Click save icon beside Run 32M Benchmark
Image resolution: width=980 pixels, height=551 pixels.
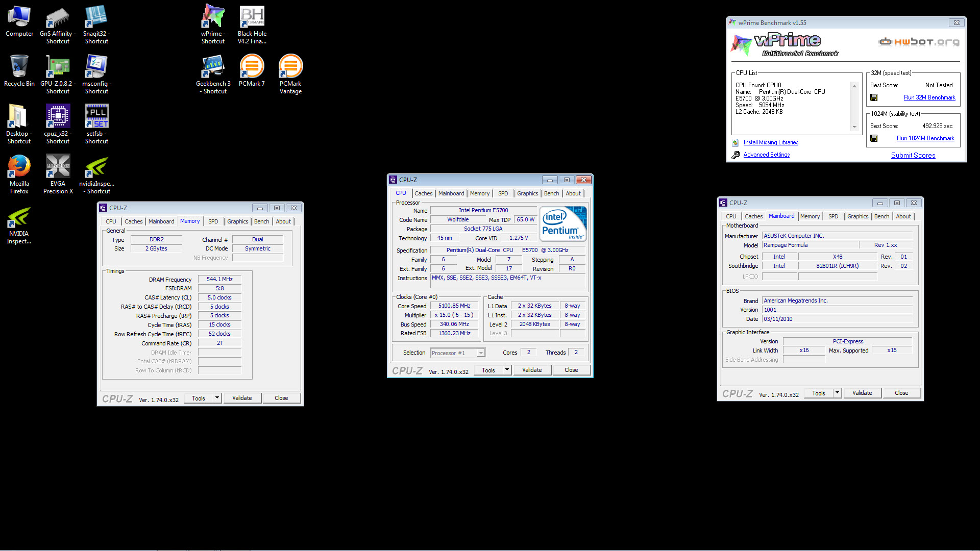point(874,97)
